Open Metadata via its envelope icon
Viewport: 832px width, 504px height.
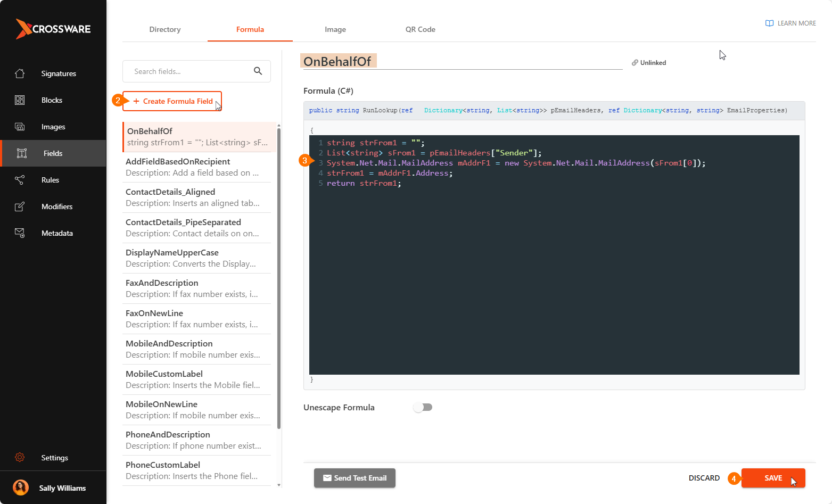point(20,233)
